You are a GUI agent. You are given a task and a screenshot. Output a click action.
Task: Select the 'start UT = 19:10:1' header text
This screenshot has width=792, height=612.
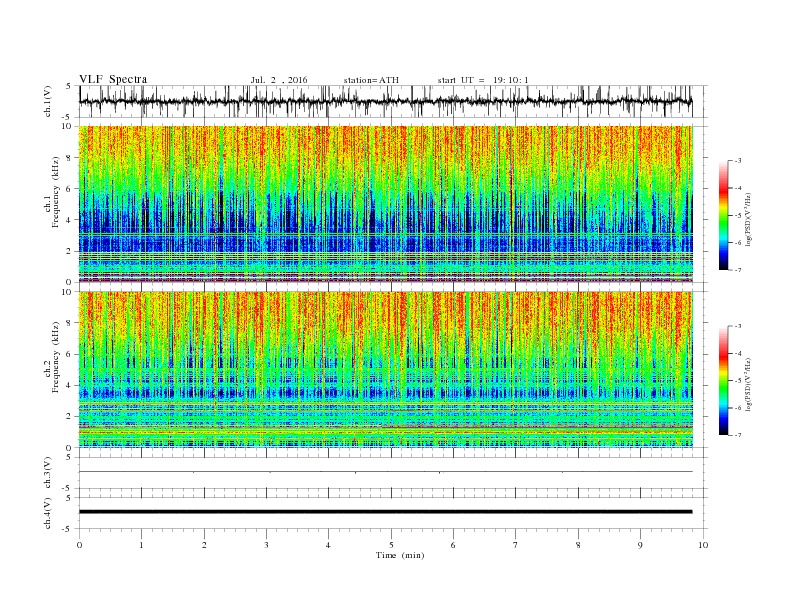483,80
